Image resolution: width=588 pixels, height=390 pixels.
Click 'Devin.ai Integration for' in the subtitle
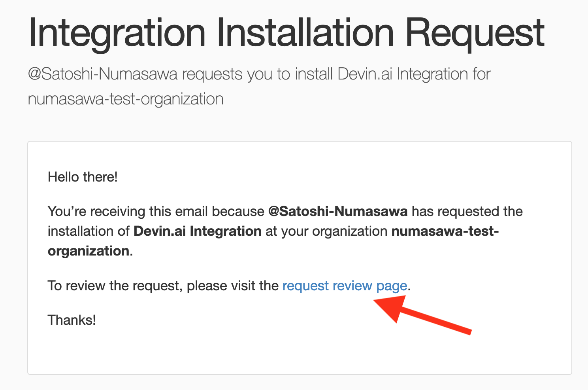click(414, 74)
